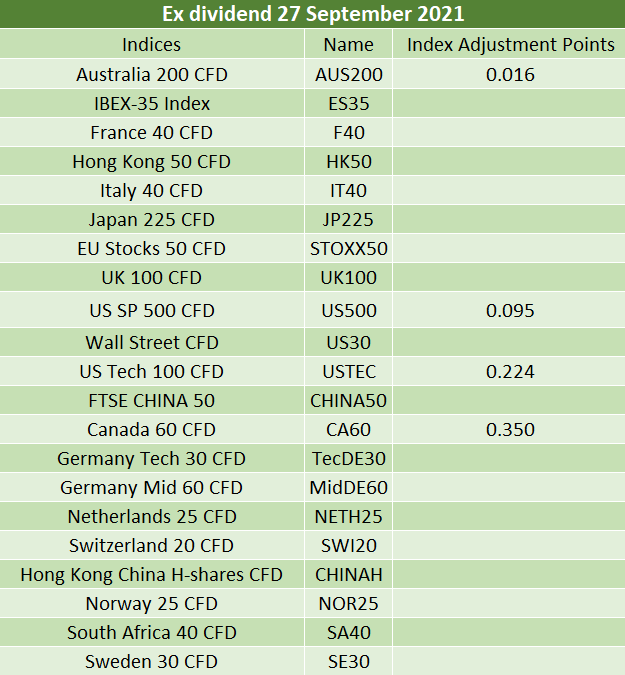Select the USTEC adjustment value 0.224
This screenshot has height=675, width=625.
[510, 372]
